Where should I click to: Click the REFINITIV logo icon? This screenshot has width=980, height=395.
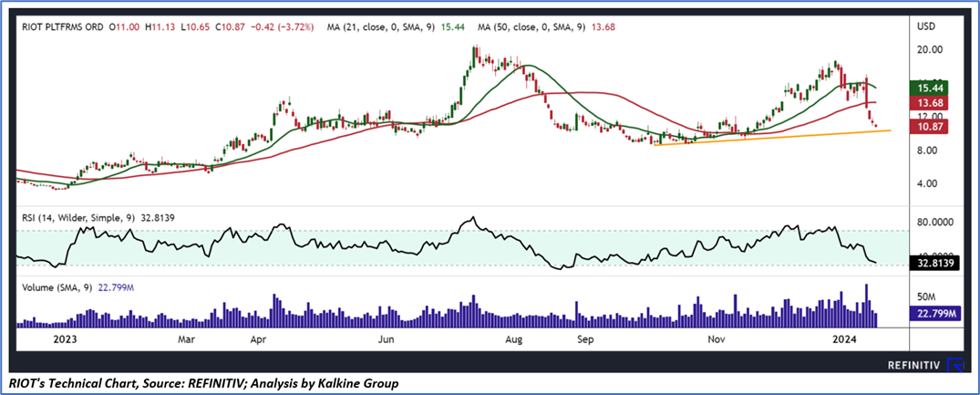click(955, 364)
